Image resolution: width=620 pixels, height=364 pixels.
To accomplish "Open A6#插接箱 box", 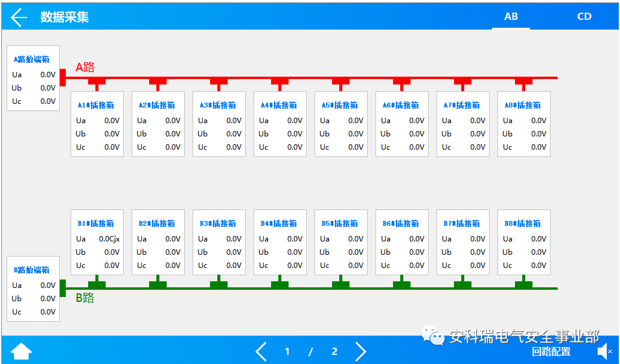I will (x=401, y=124).
